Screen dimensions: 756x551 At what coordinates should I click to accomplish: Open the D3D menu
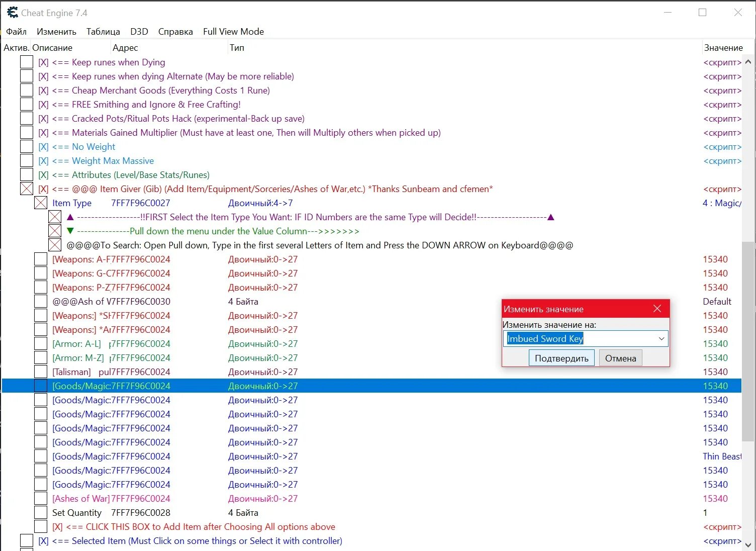pos(139,31)
